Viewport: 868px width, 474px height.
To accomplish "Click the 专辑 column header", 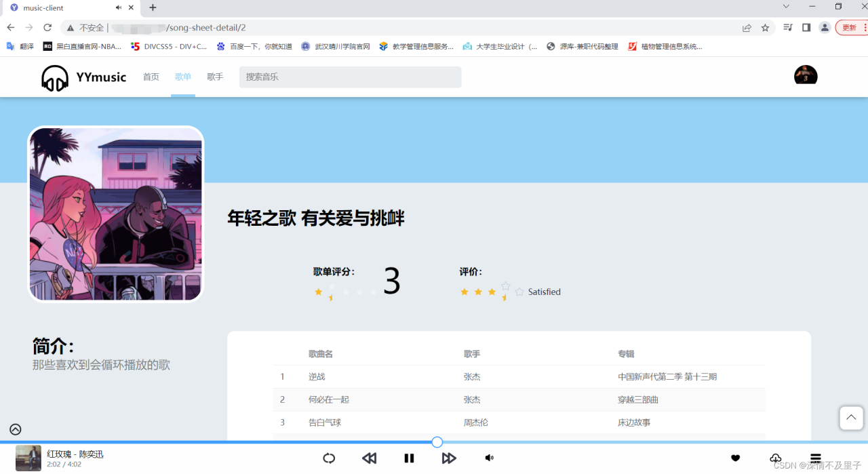I will coord(626,354).
